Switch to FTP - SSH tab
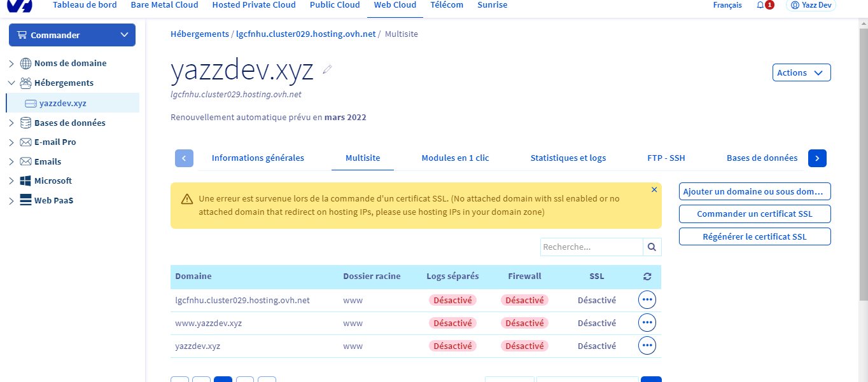 666,158
